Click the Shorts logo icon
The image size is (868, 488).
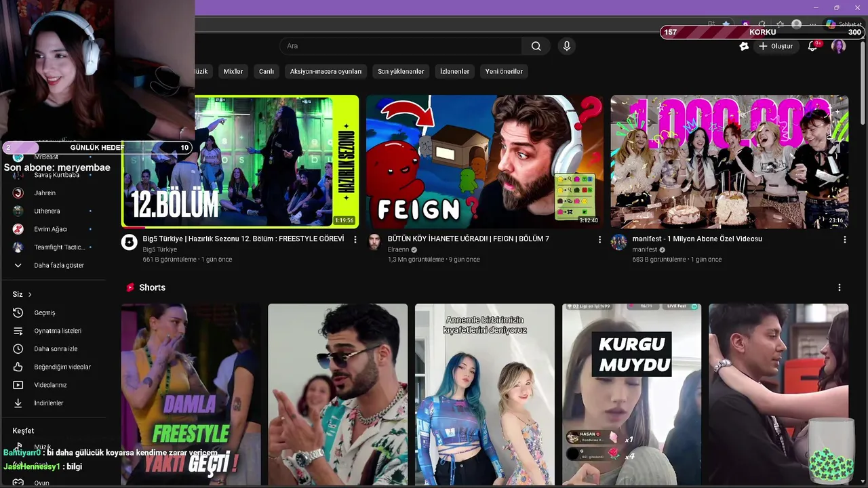pos(130,287)
